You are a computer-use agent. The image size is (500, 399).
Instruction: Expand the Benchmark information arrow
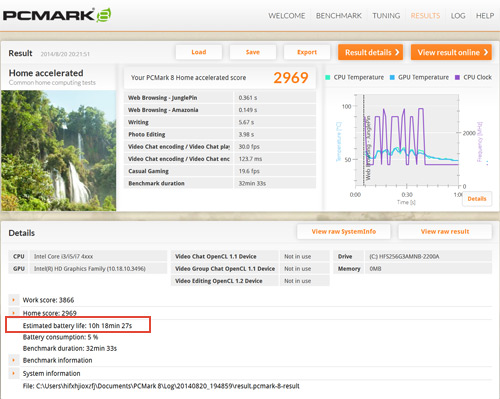(14, 360)
